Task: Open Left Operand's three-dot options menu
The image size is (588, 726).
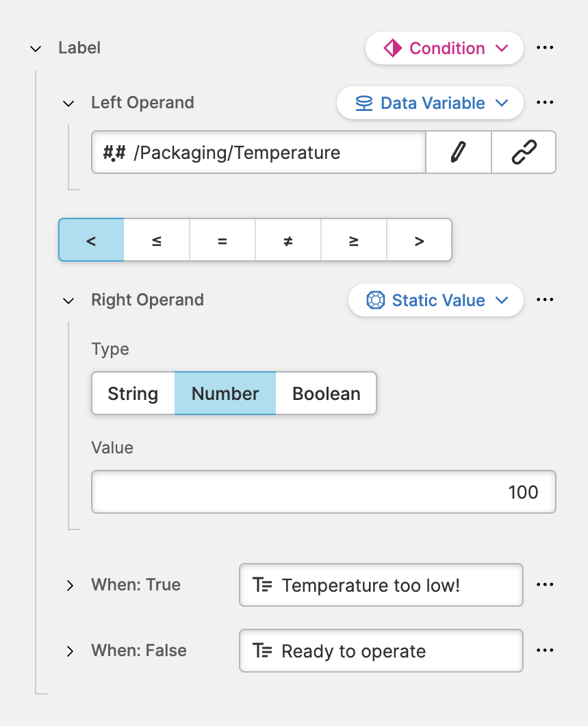Action: click(545, 103)
